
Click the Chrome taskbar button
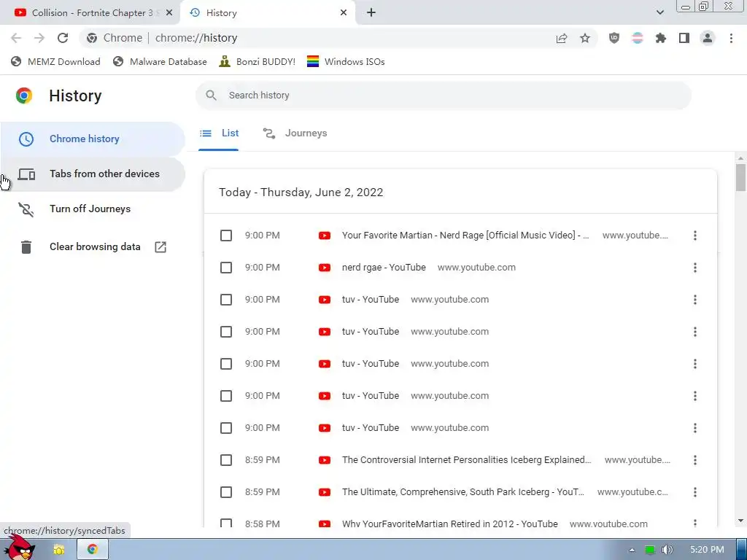[93, 550]
